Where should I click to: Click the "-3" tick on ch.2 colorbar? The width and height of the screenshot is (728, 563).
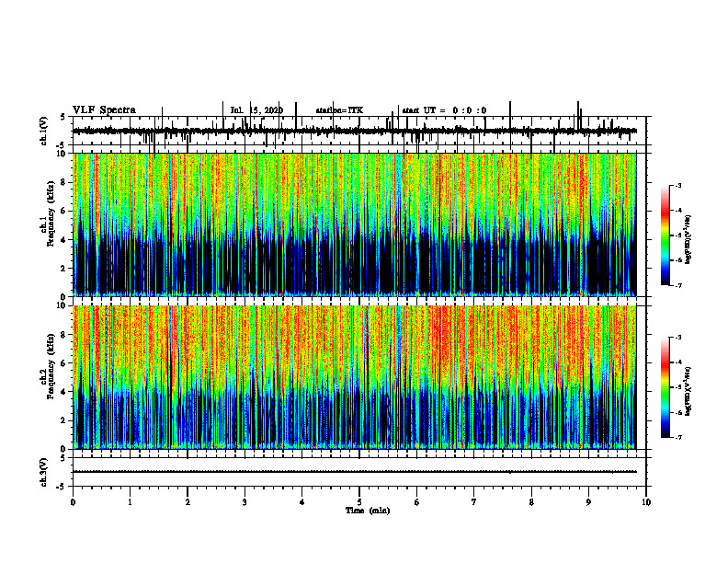point(677,338)
